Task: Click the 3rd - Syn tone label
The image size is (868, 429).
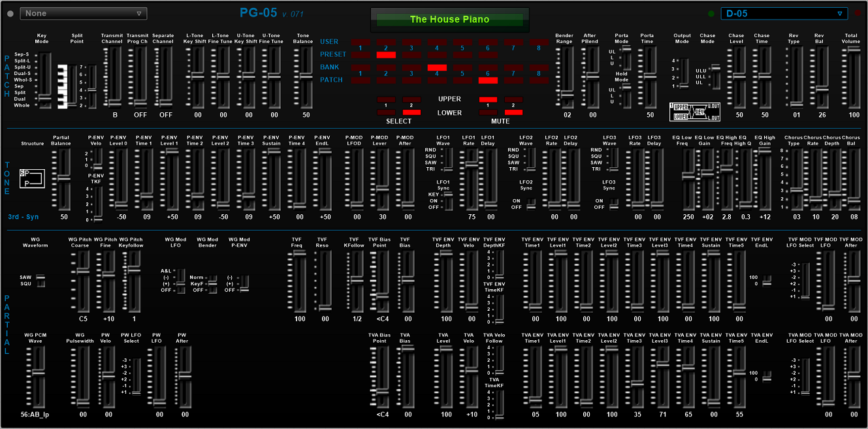Action: (x=24, y=217)
